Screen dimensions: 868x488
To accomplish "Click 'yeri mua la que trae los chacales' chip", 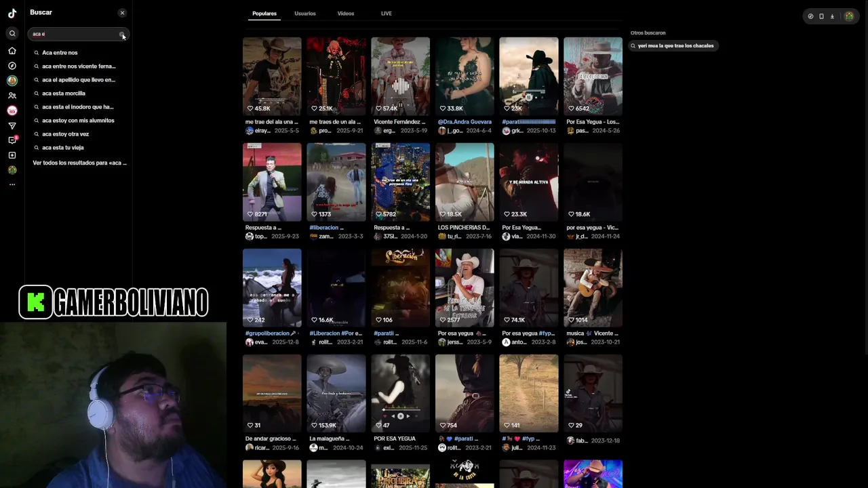I will coord(672,46).
